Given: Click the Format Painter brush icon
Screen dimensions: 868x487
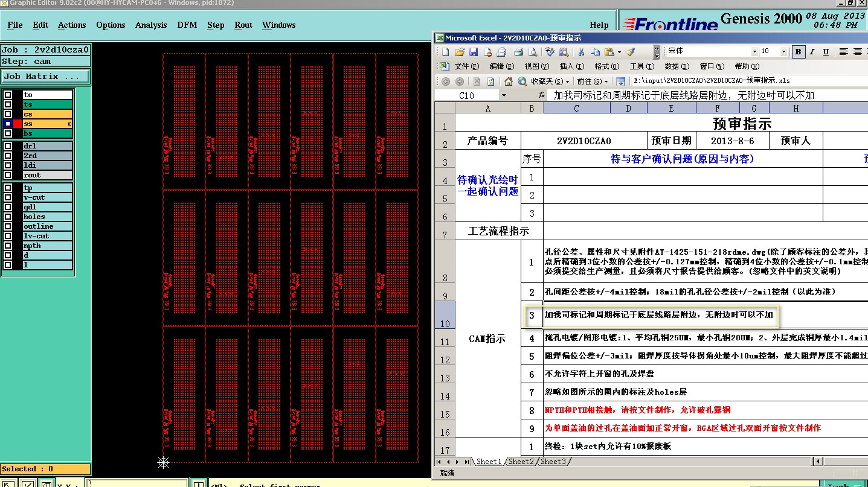Looking at the screenshot, I should [631, 52].
